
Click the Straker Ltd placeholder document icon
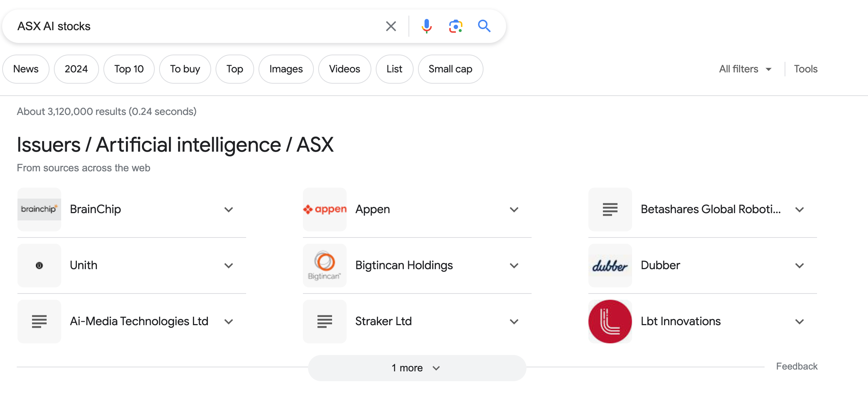pos(325,322)
